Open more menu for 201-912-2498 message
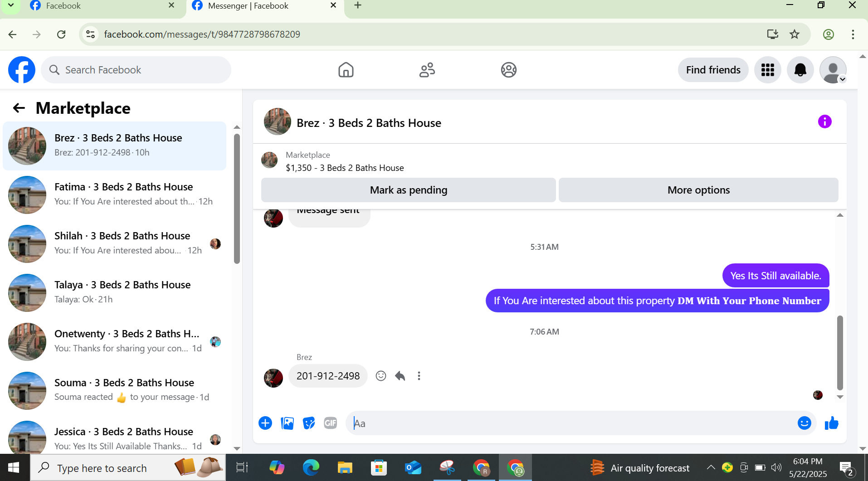The image size is (868, 481). [419, 376]
